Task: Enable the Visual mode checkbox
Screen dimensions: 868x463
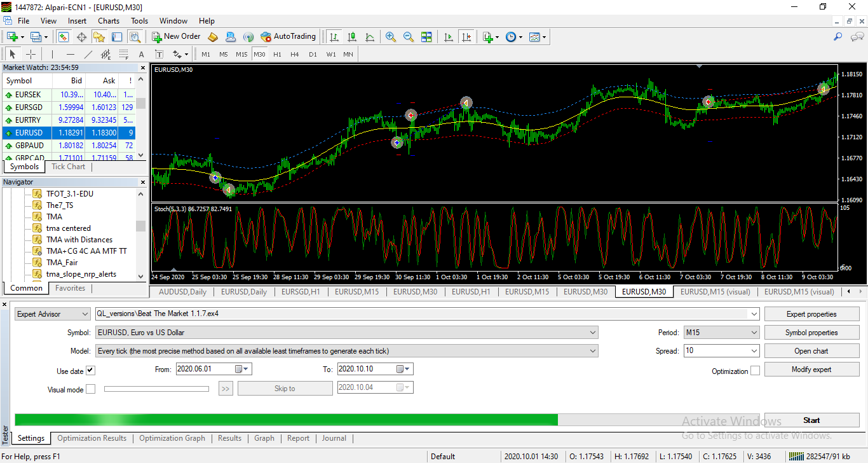Action: pos(90,389)
